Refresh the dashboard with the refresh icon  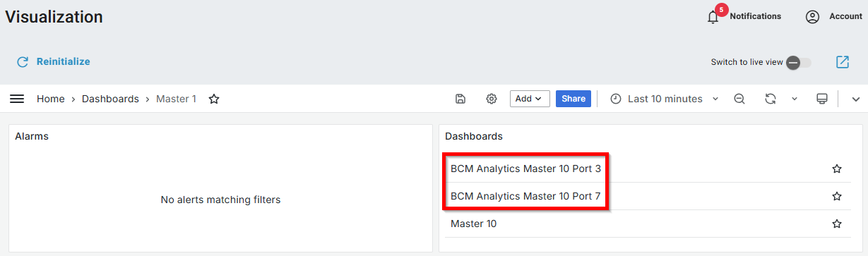click(x=771, y=99)
